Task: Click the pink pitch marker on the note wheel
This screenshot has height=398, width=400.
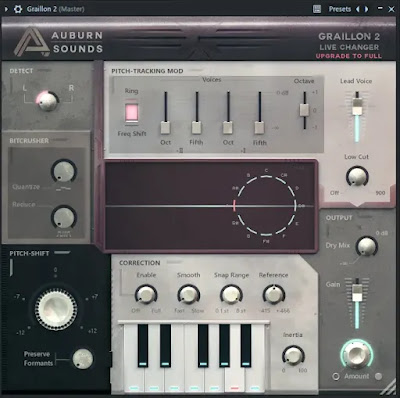Action: [x=234, y=206]
